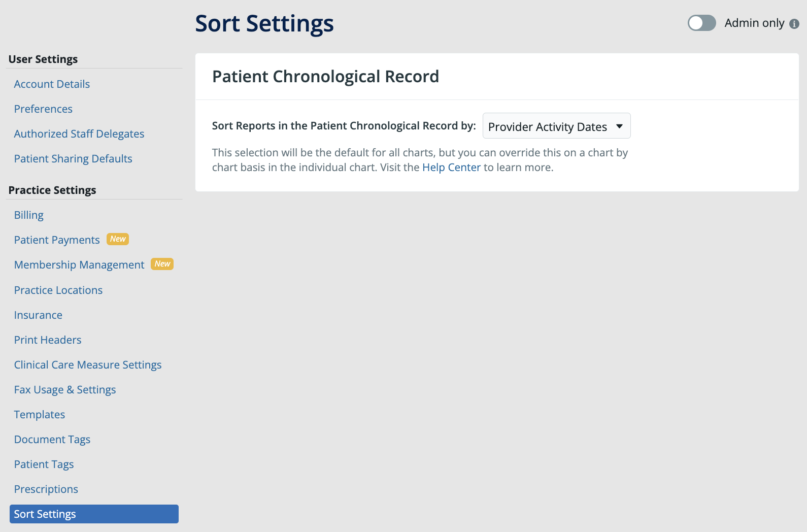Click the info icon next to Admin only
The width and height of the screenshot is (807, 532).
pyautogui.click(x=795, y=23)
